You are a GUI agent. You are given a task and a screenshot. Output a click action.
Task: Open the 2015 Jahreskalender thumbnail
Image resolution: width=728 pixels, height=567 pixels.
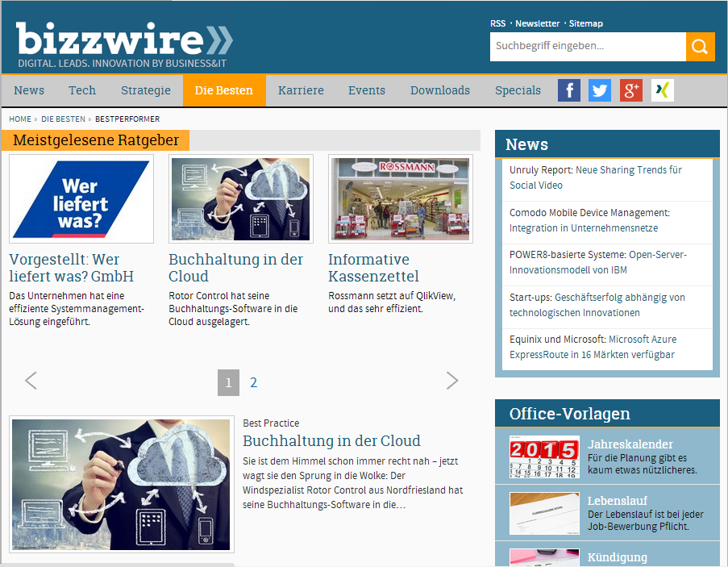tap(544, 457)
